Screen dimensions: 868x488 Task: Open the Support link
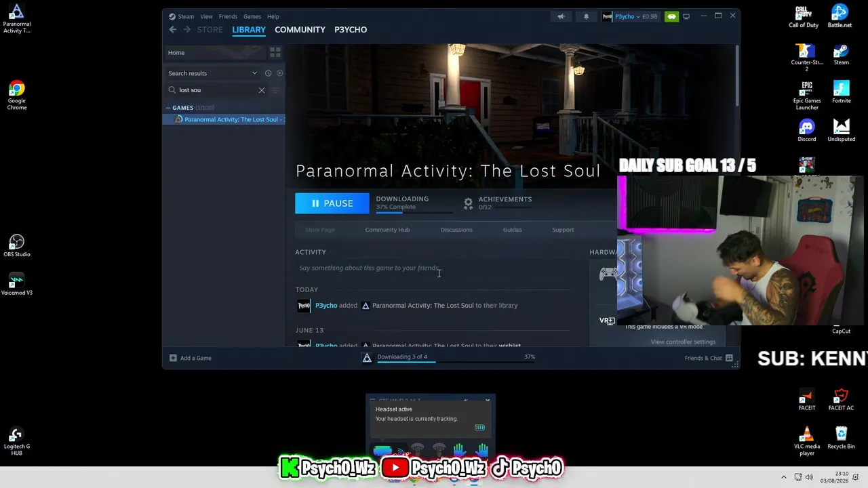point(563,230)
